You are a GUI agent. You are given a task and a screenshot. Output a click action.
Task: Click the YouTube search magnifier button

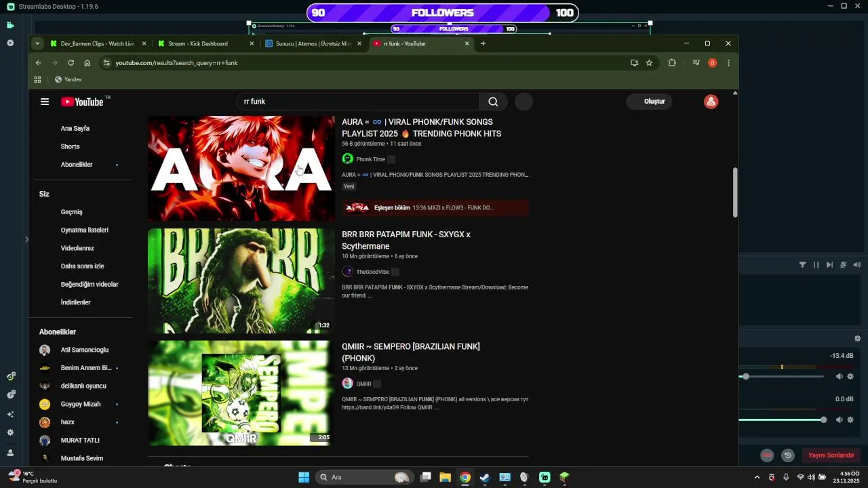point(493,102)
